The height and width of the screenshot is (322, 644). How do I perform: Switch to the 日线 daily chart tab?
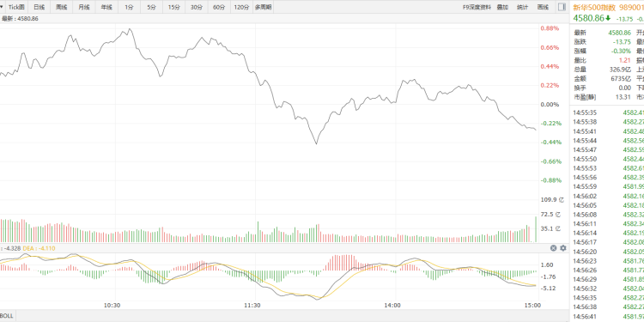(x=39, y=7)
